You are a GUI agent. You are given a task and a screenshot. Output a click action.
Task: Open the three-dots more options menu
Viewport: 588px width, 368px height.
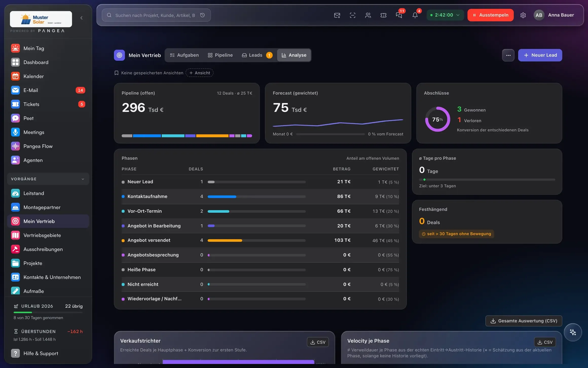point(508,55)
